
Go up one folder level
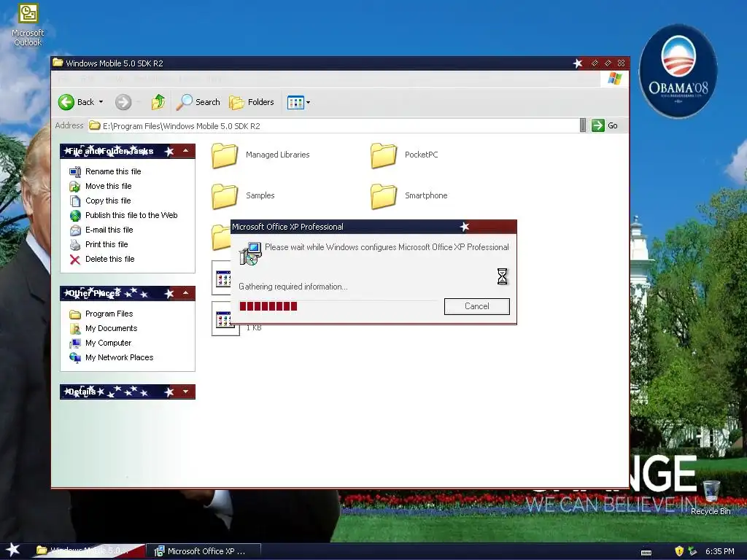click(158, 102)
